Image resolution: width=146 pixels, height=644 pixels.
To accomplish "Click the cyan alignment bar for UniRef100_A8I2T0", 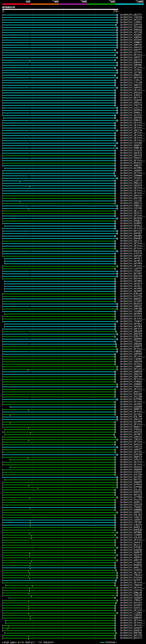I will point(60,15).
